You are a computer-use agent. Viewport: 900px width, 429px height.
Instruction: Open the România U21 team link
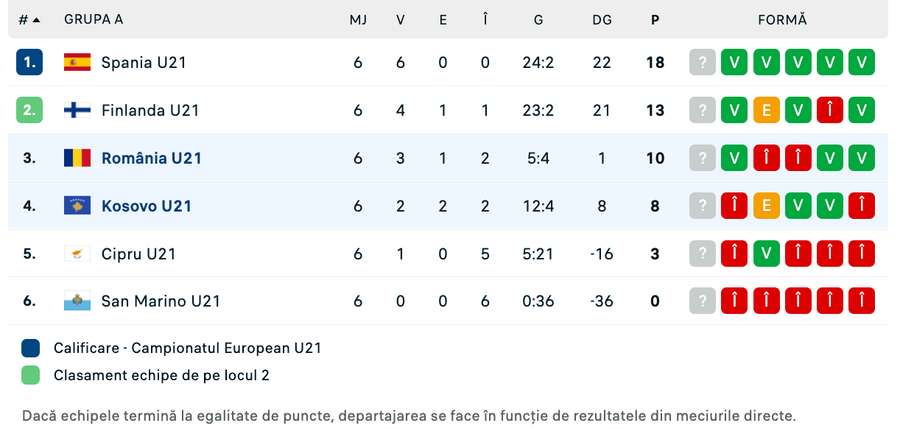pos(152,158)
